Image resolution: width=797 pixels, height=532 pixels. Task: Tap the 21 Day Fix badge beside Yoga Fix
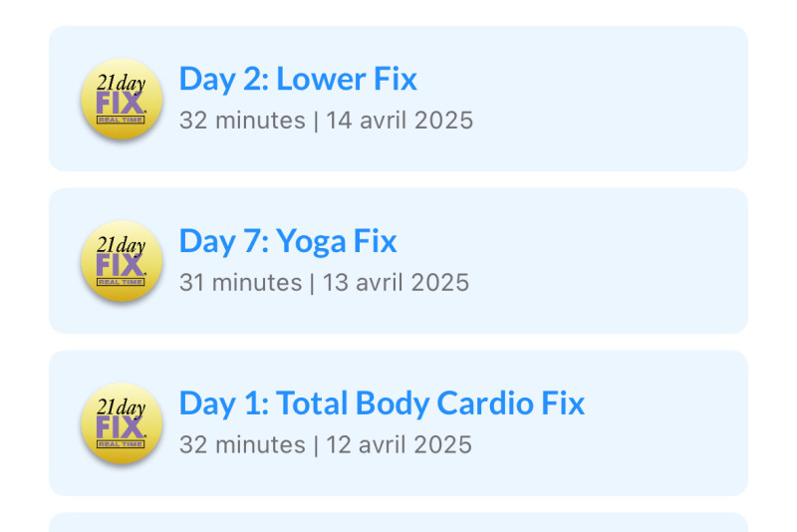pos(122,261)
